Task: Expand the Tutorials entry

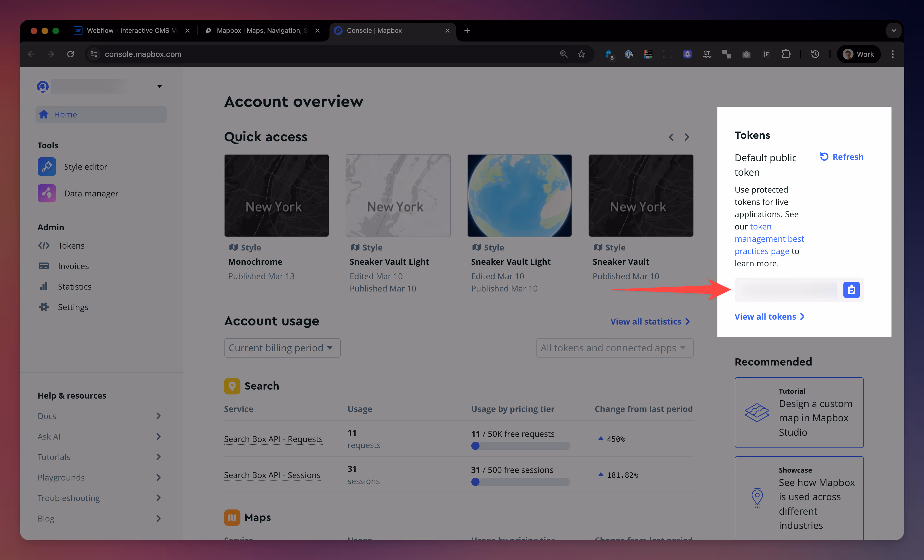Action: [99, 457]
